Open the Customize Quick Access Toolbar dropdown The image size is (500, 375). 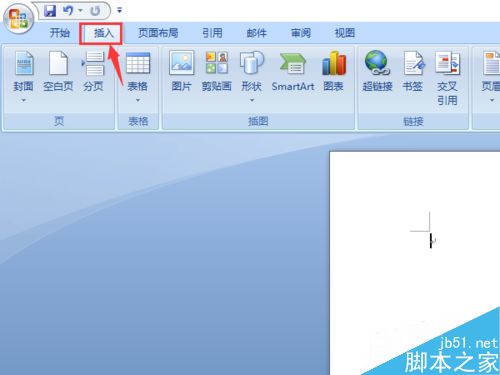(x=119, y=11)
